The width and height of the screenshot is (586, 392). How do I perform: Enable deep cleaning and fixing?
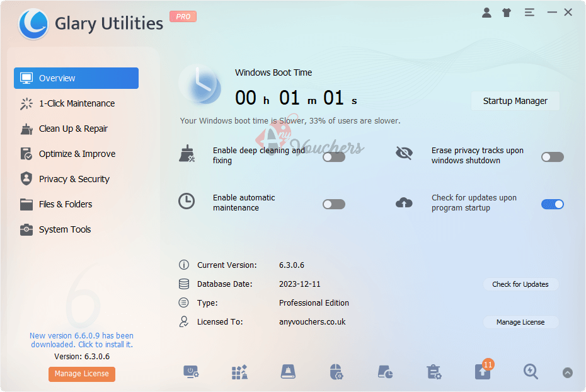click(x=334, y=156)
